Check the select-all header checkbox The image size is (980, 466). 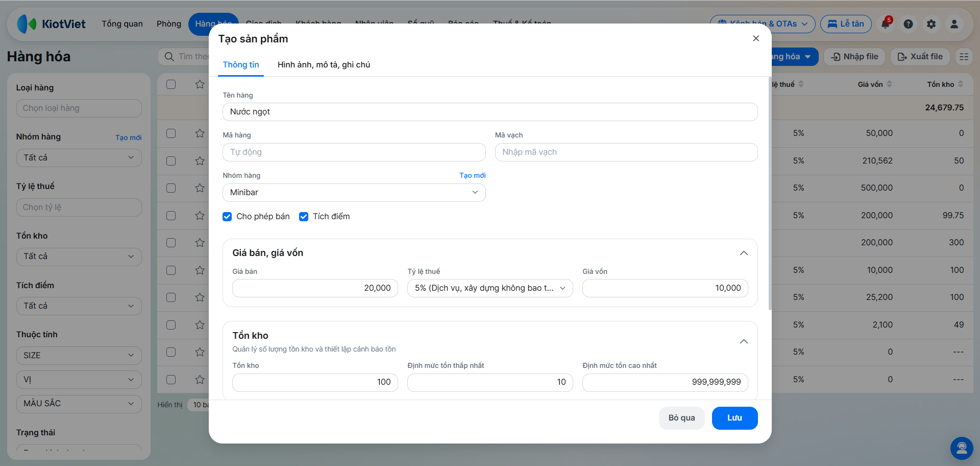point(171,84)
